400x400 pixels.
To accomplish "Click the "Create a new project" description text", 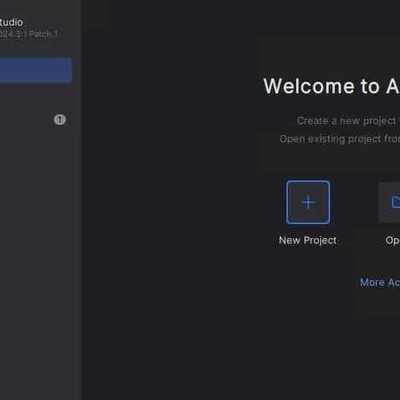I will 348,121.
